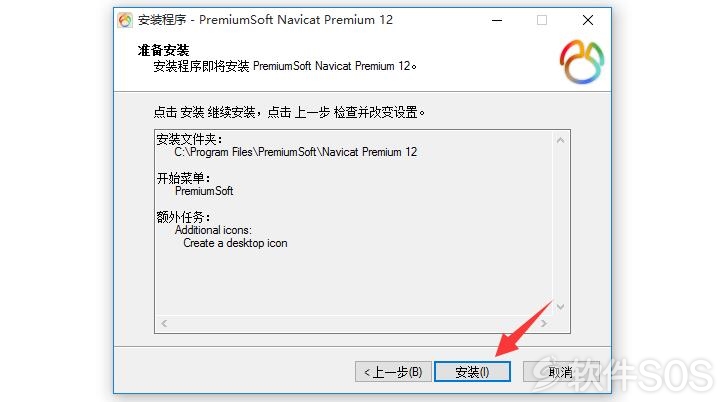
Task: Click the Additional icons: line
Action: (213, 230)
